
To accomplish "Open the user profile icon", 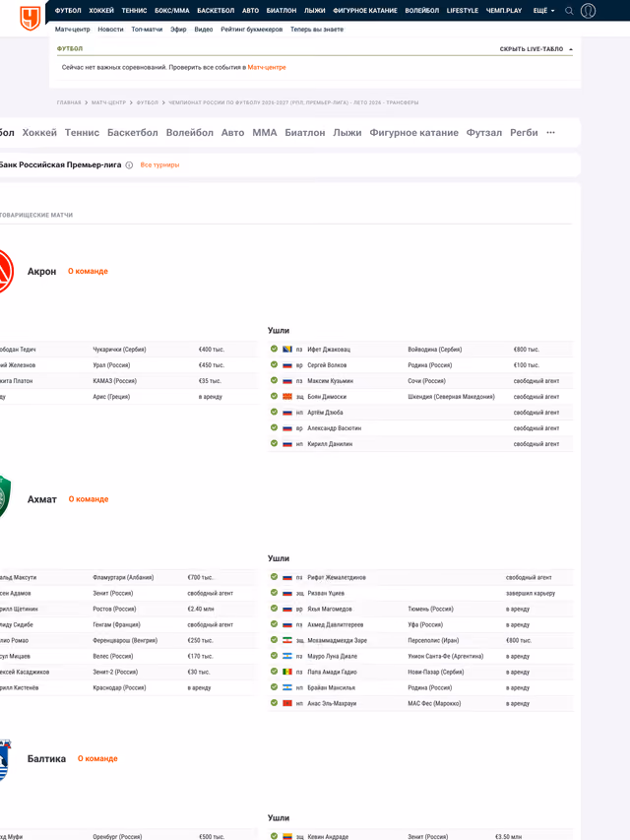I will point(588,11).
